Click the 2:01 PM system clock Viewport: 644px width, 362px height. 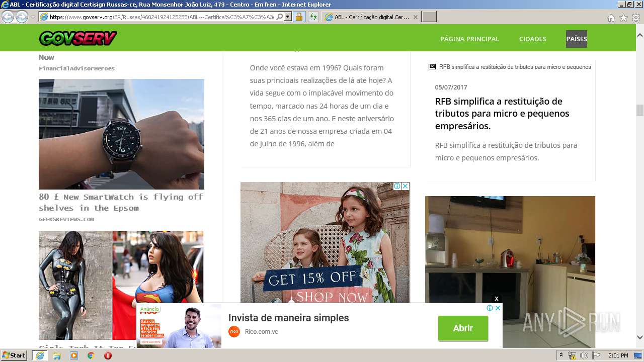[618, 355]
